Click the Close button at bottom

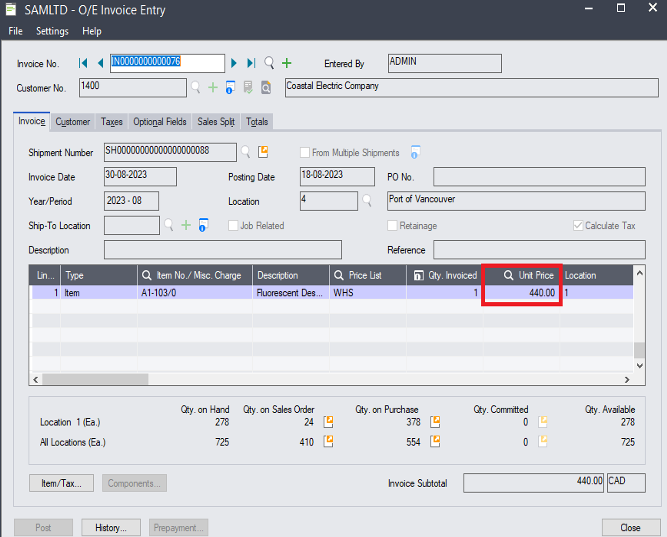tap(630, 528)
